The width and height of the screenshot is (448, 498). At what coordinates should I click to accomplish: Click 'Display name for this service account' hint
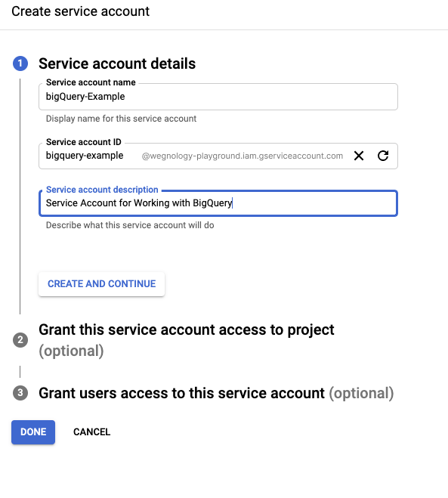pos(121,119)
